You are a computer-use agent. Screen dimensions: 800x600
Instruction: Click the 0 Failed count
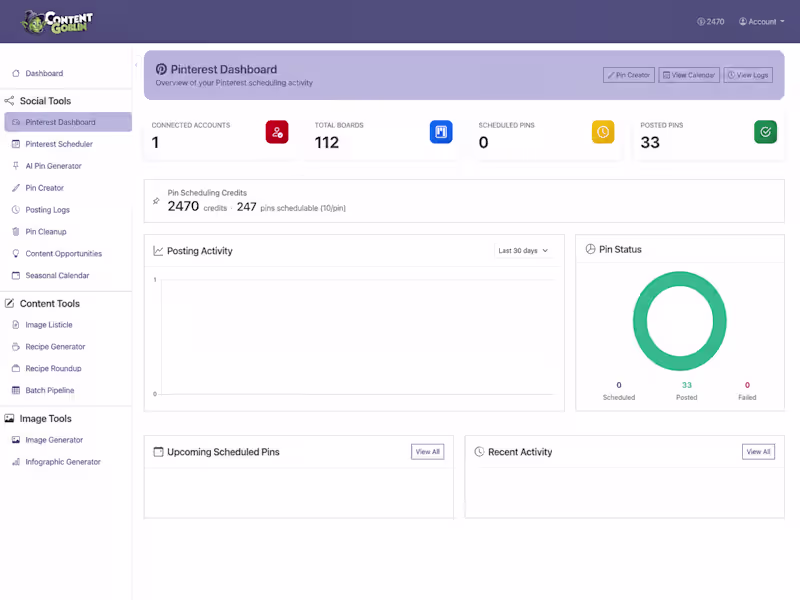[747, 385]
